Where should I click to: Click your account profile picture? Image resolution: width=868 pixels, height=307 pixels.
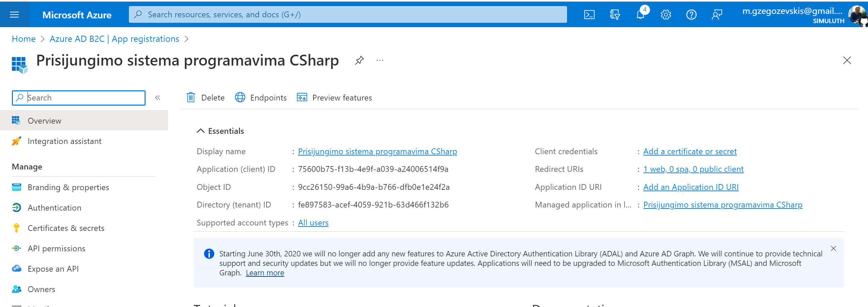coord(857,14)
